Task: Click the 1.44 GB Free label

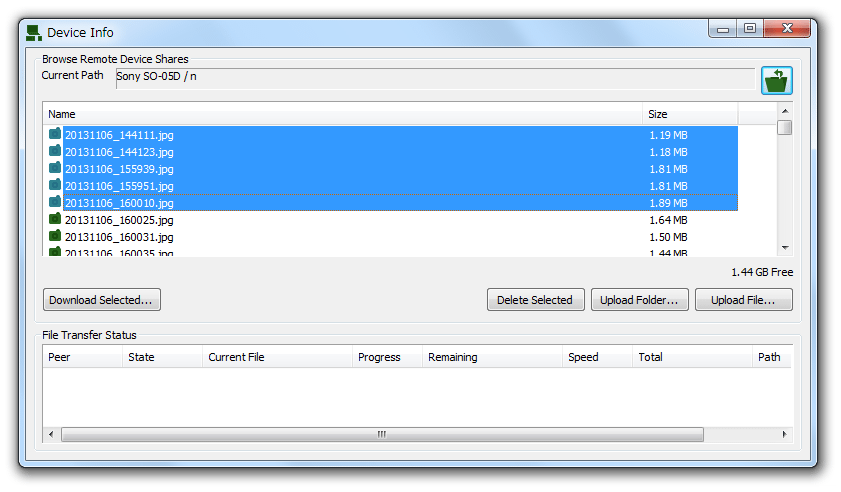Action: click(x=762, y=273)
